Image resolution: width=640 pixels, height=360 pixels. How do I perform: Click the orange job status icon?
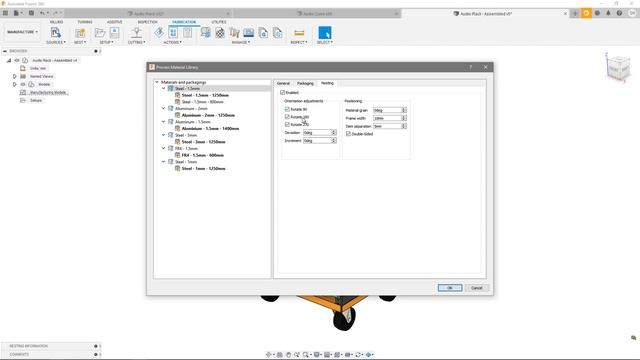tap(586, 13)
